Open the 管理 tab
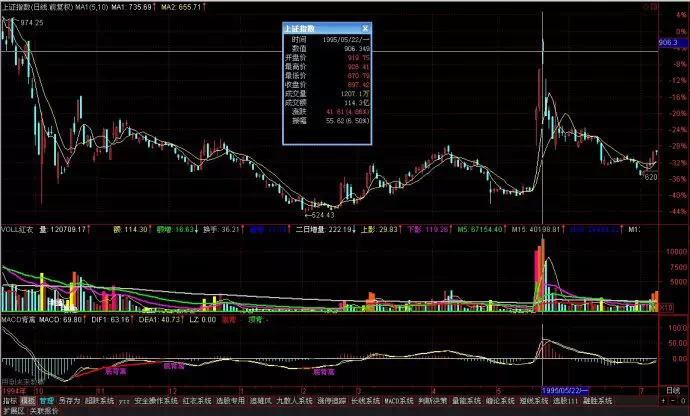 click(x=47, y=401)
